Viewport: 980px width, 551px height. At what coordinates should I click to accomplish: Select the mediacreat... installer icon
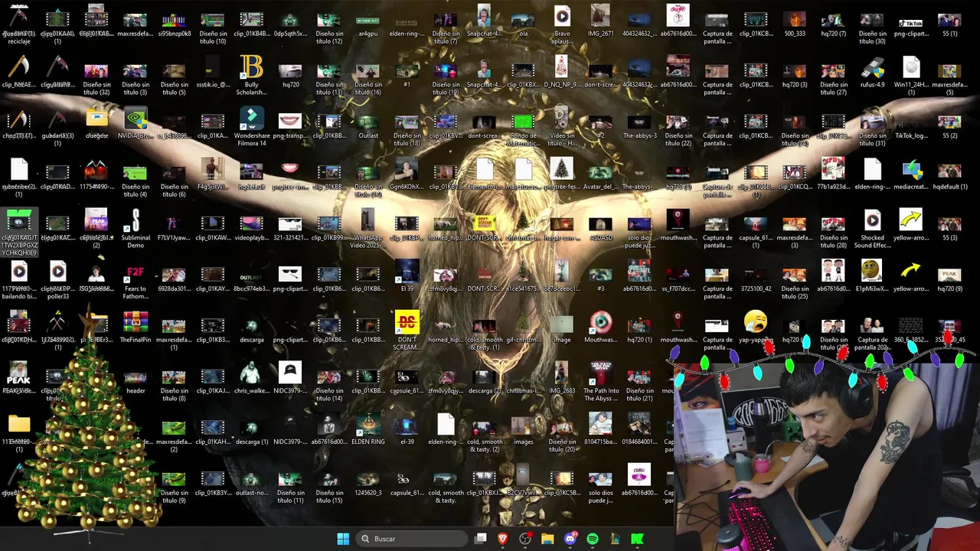(x=910, y=173)
